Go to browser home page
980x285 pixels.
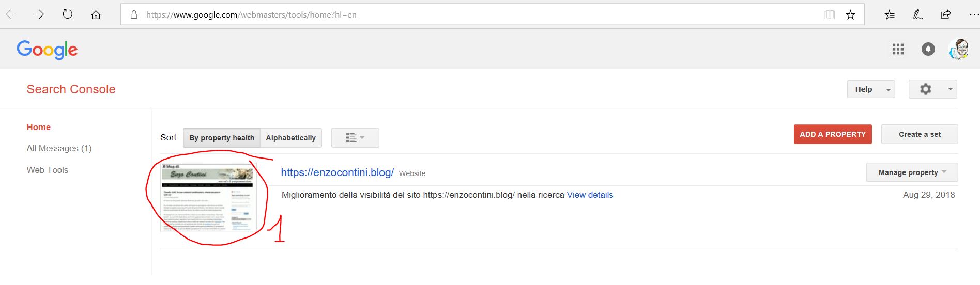pos(96,14)
